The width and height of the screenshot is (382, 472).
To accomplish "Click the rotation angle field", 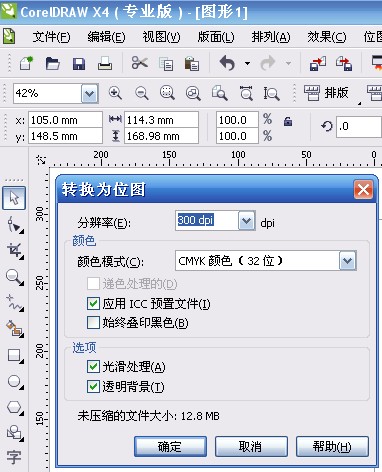I will (359, 127).
